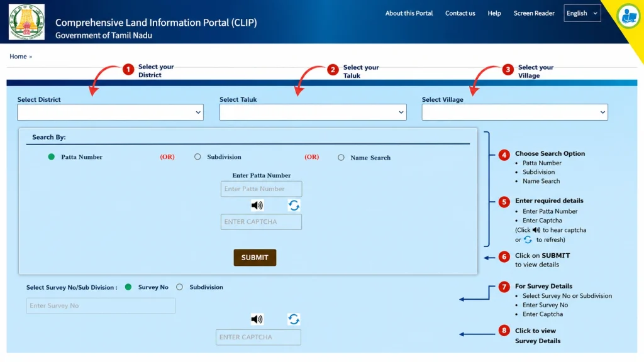Select the Patta Number radio option
The image size is (644, 362).
click(x=52, y=156)
